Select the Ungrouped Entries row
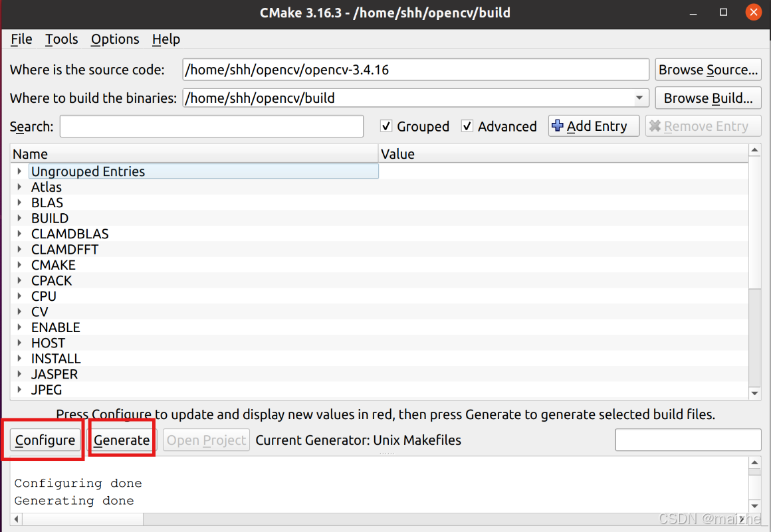This screenshot has width=771, height=532. [x=203, y=171]
